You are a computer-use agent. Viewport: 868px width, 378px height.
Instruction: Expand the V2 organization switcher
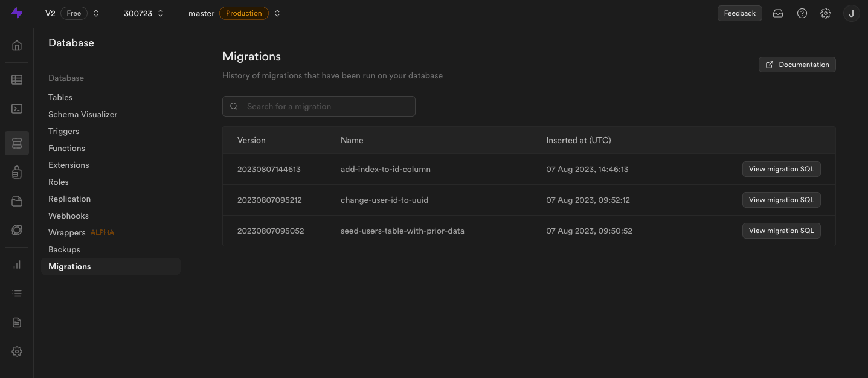tap(96, 13)
